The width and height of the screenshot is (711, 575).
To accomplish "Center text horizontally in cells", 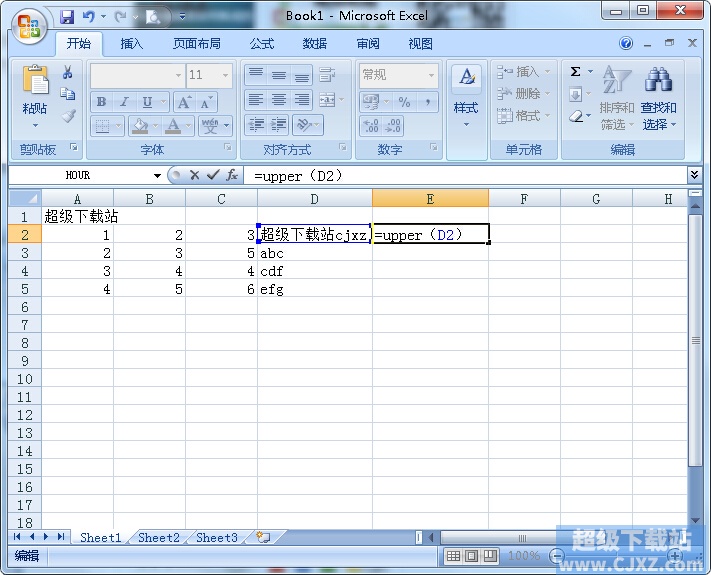I will (279, 99).
